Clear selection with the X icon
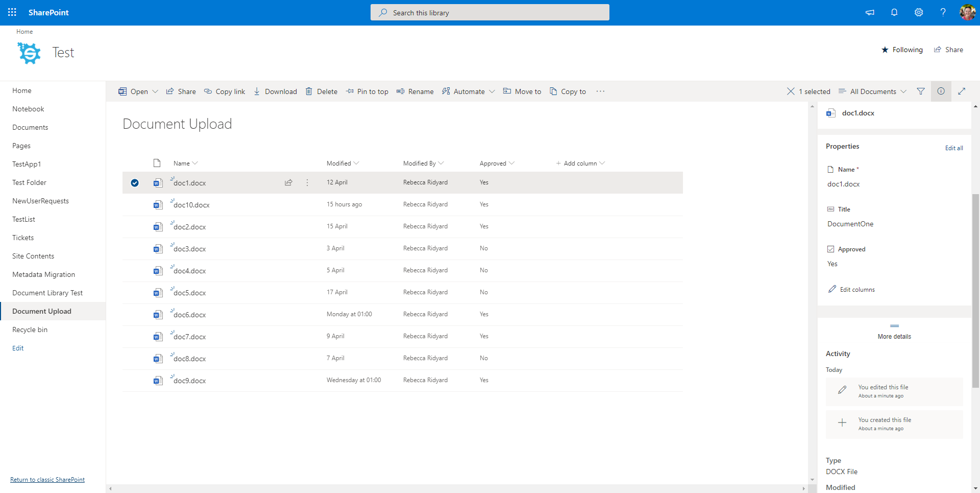Screen dimensions: 980x493 pos(791,91)
